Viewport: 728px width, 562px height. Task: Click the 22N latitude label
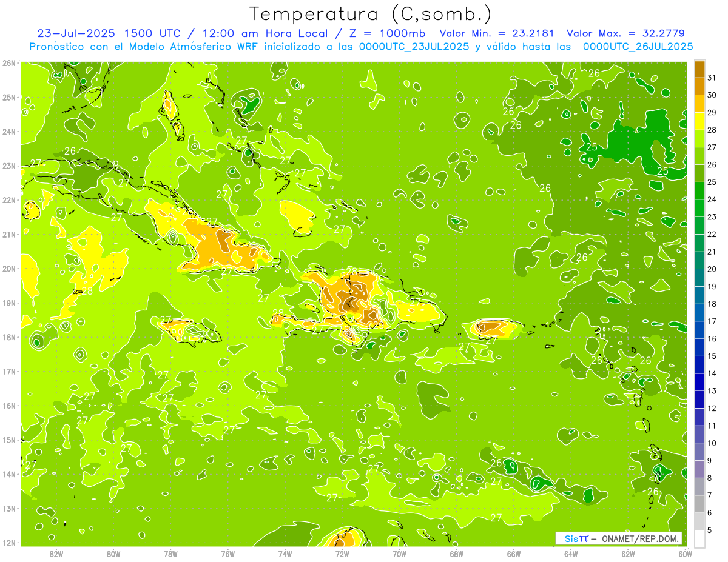pos(9,200)
